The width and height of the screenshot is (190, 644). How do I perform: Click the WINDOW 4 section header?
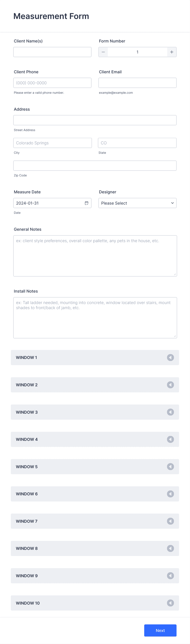click(x=95, y=439)
